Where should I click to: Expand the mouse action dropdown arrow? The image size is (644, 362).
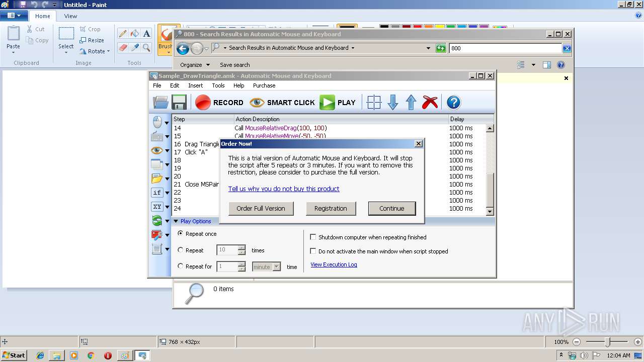(x=167, y=123)
